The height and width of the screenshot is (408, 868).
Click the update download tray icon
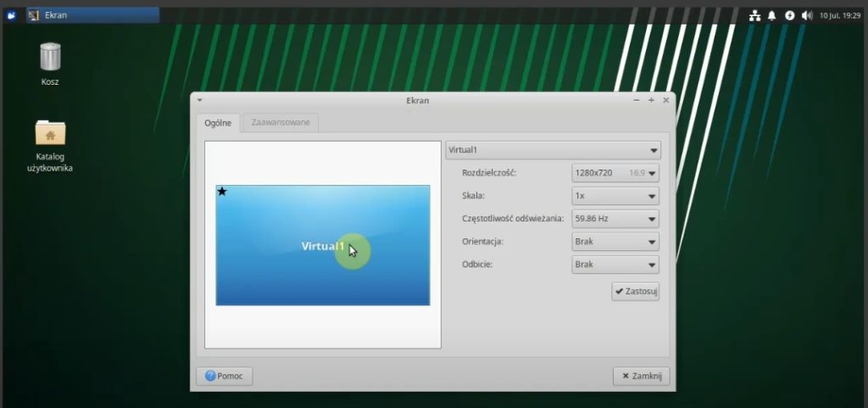pyautogui.click(x=789, y=15)
